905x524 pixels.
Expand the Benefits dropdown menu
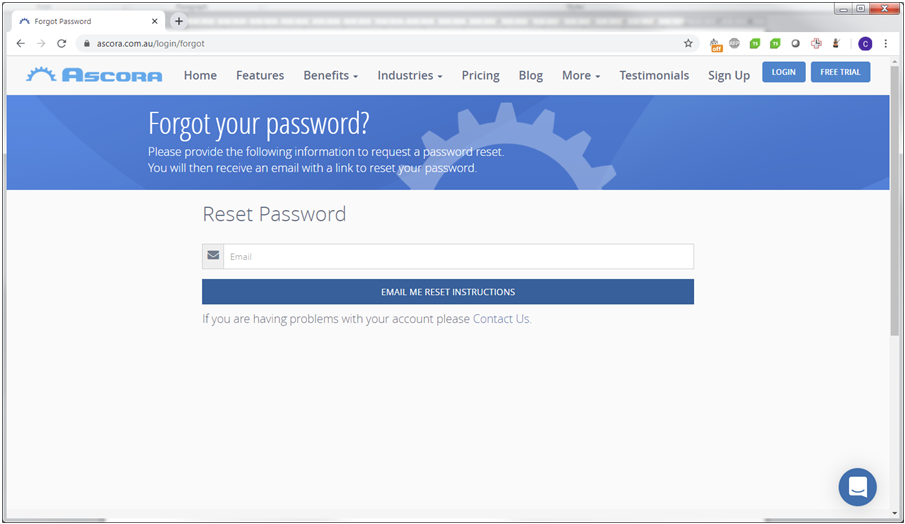click(330, 75)
